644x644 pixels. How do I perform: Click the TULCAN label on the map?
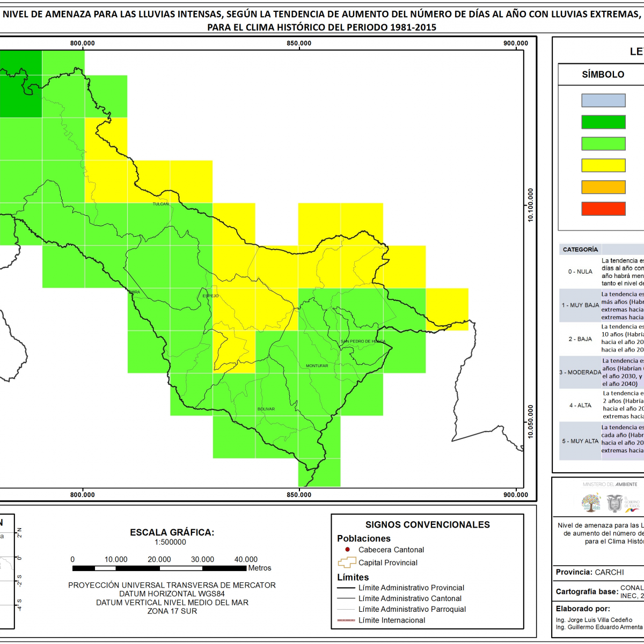(160, 204)
